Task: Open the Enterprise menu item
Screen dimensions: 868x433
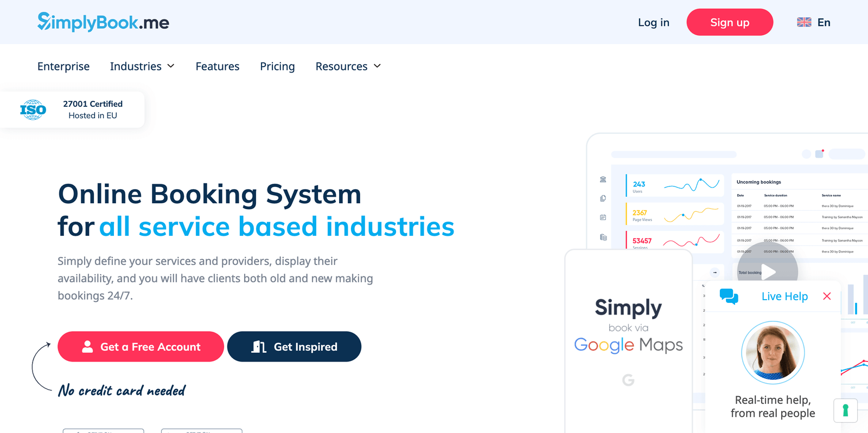Action: point(63,66)
